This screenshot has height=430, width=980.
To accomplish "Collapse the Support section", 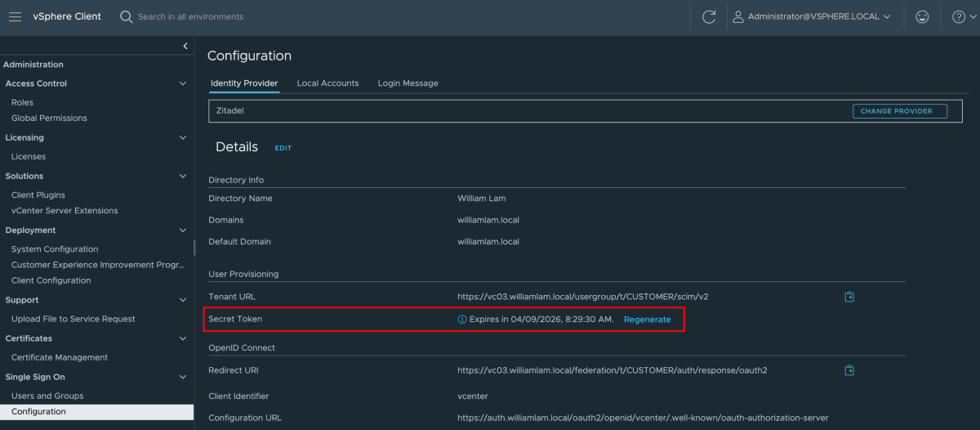I will [182, 300].
